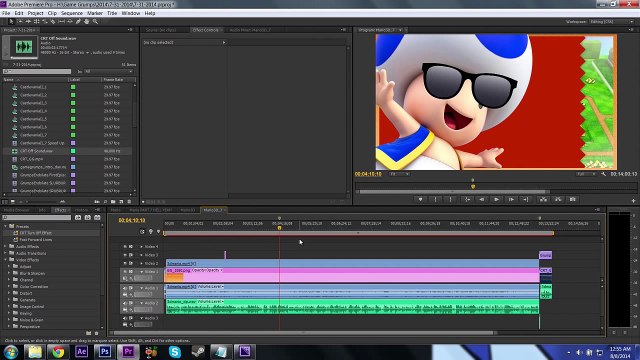Toggle Video 4 track output eye
Screen dimensions: 640x360
click(125, 247)
